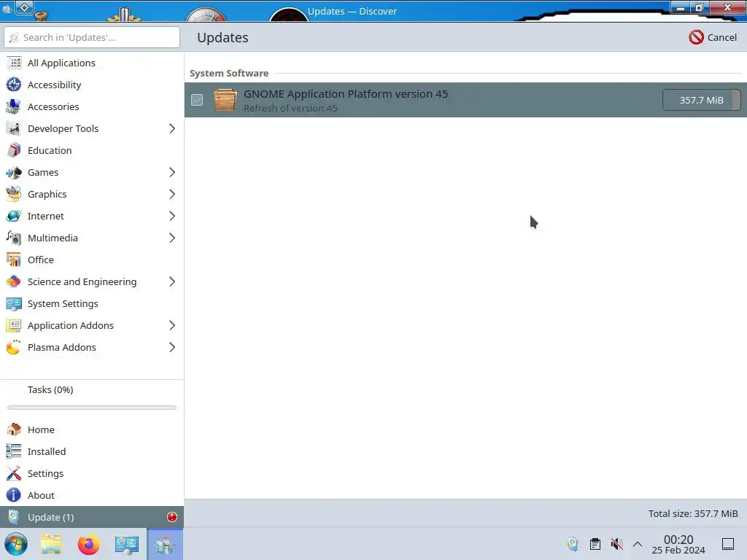Expand the Developer Tools subcategories arrow
The image size is (747, 560).
(x=172, y=128)
